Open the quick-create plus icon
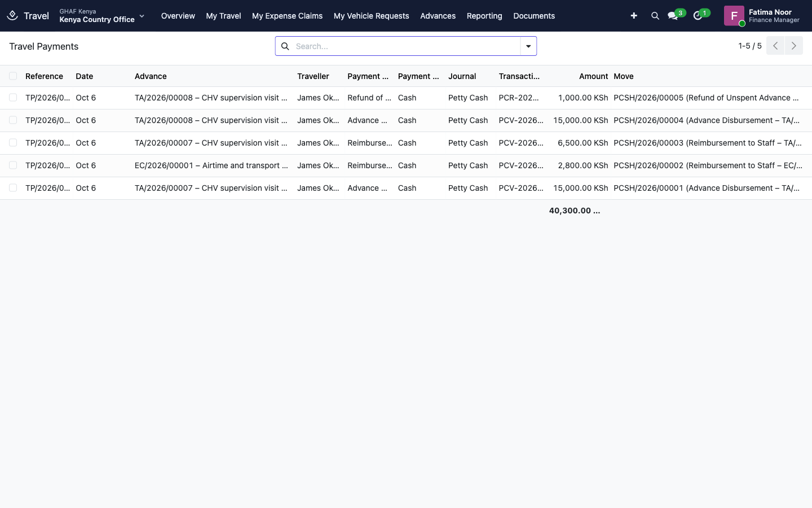This screenshot has height=508, width=812. tap(634, 16)
